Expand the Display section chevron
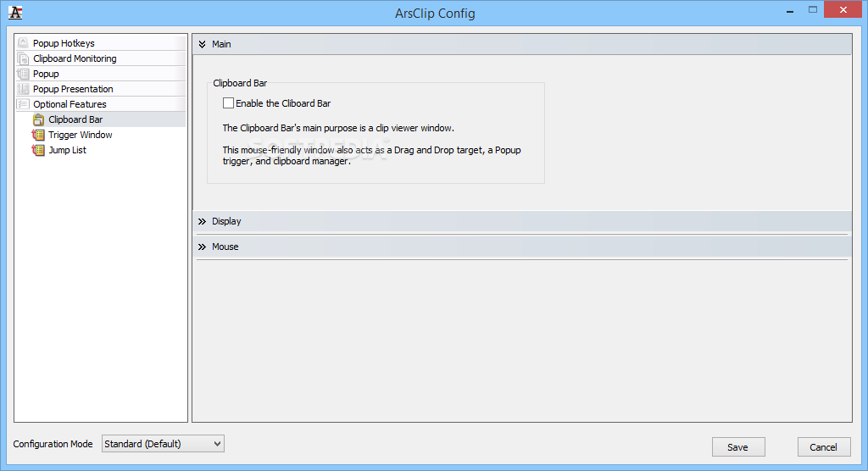The image size is (868, 471). (202, 221)
